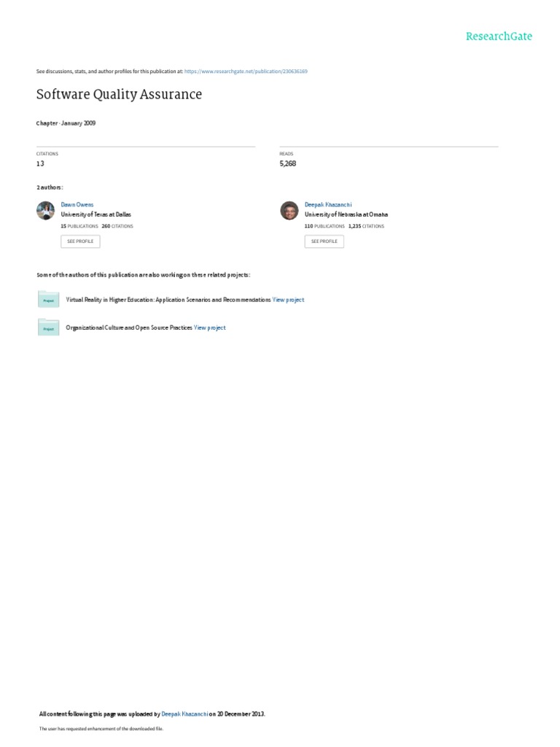
Task: Click Dawn Owens' profile photo
Action: click(x=46, y=211)
